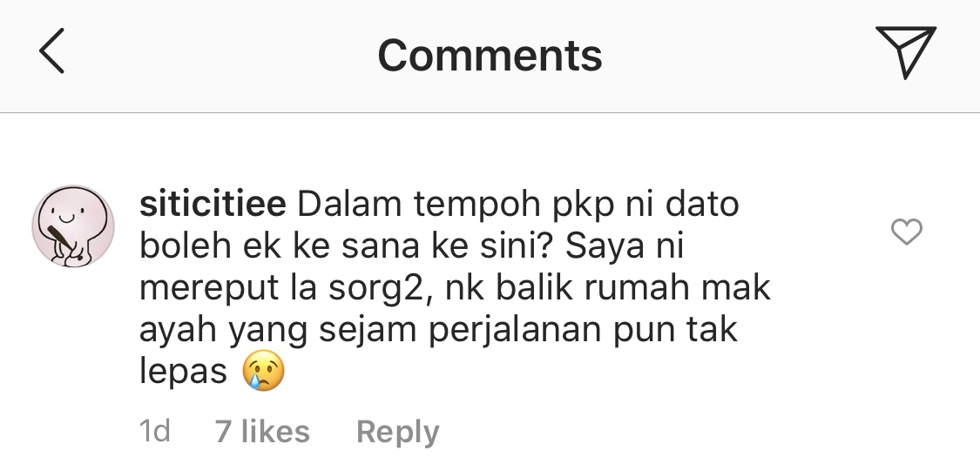View who gave the 7 likes
The image size is (980, 464).
tap(262, 432)
